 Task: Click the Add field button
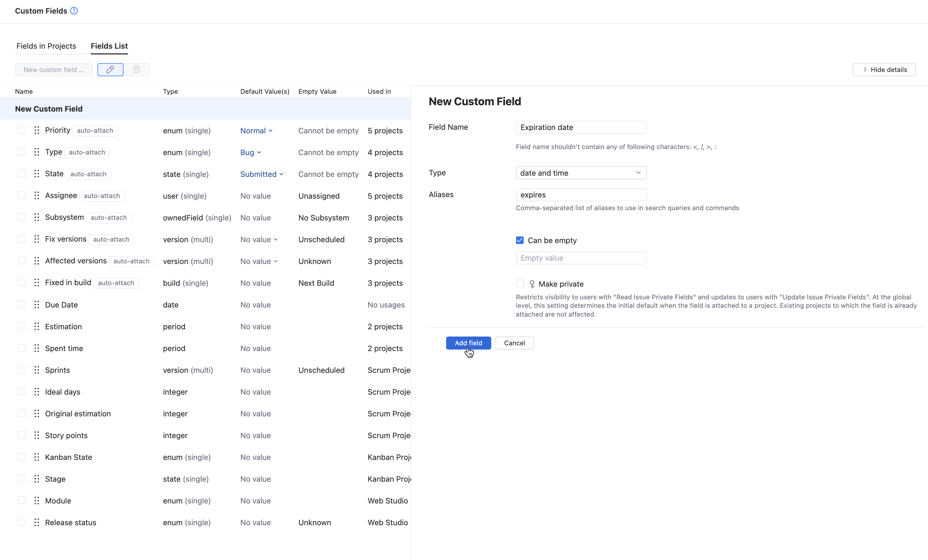coord(468,343)
